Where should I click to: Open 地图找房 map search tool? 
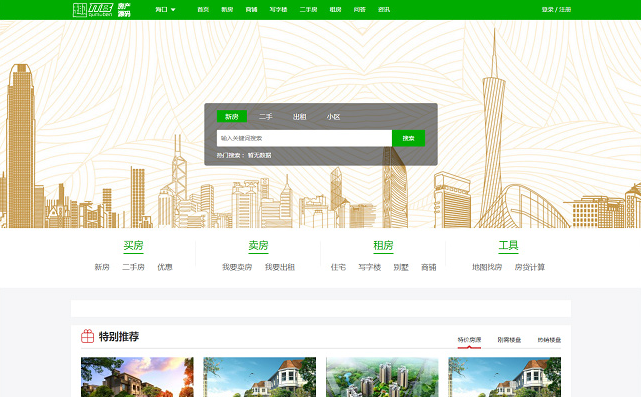click(487, 267)
